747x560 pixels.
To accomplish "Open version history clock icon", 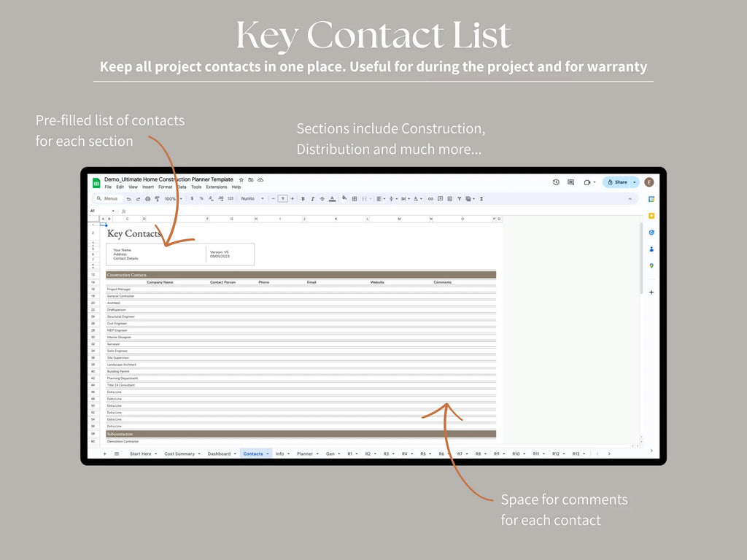I will 556,182.
